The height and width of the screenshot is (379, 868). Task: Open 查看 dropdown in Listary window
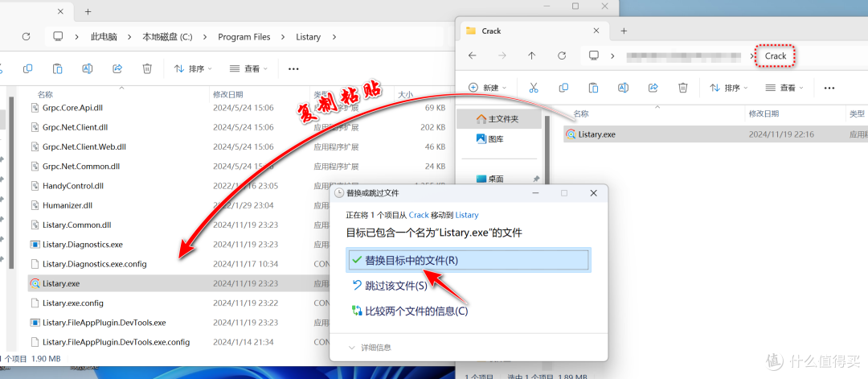click(248, 68)
